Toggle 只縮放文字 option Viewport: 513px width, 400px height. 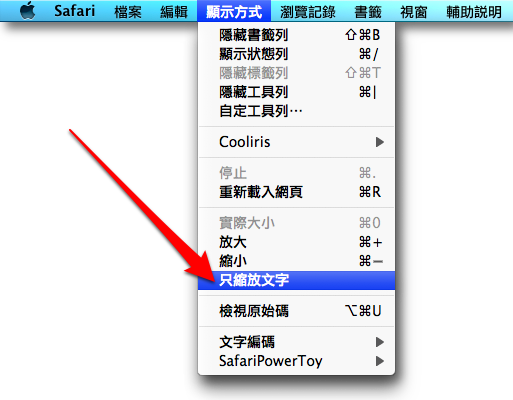click(296, 280)
